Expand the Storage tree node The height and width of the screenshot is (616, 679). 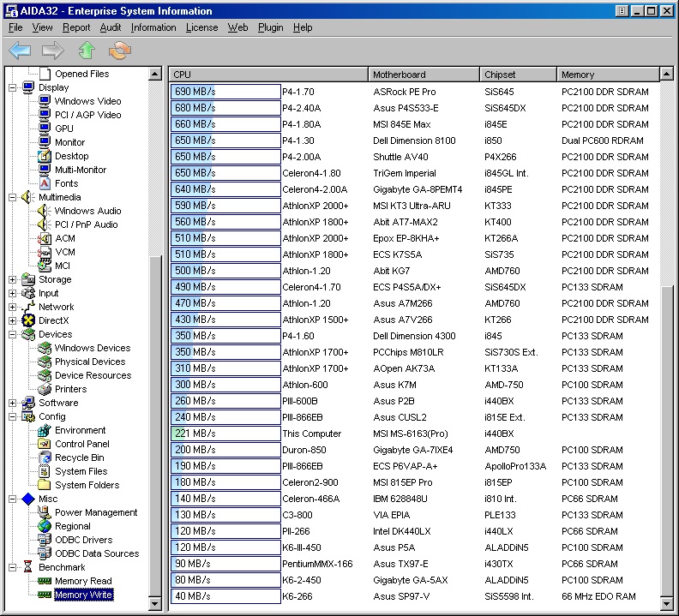point(13,279)
